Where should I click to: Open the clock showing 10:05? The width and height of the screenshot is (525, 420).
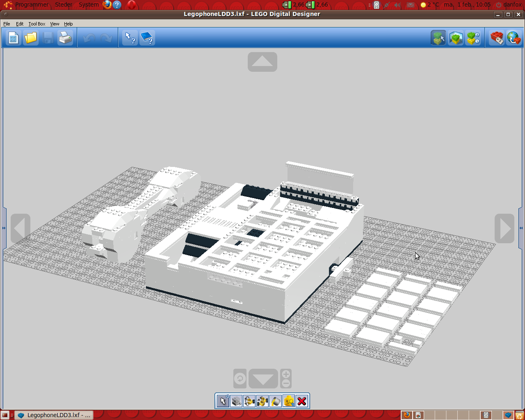tap(467, 5)
